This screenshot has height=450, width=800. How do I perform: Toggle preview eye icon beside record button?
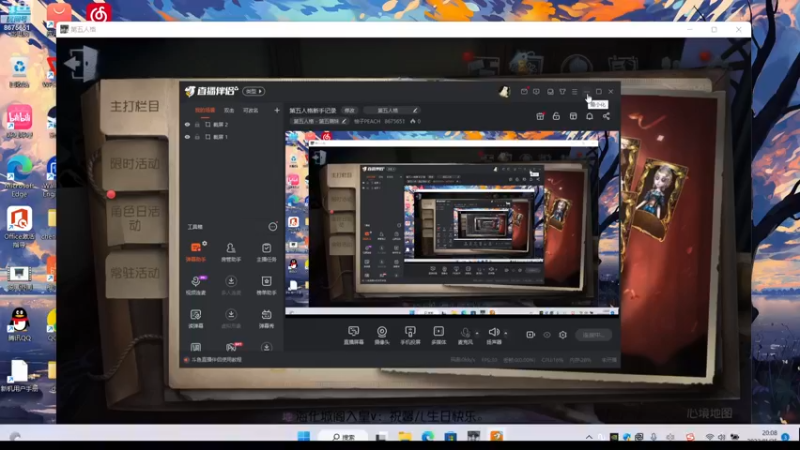tap(547, 335)
